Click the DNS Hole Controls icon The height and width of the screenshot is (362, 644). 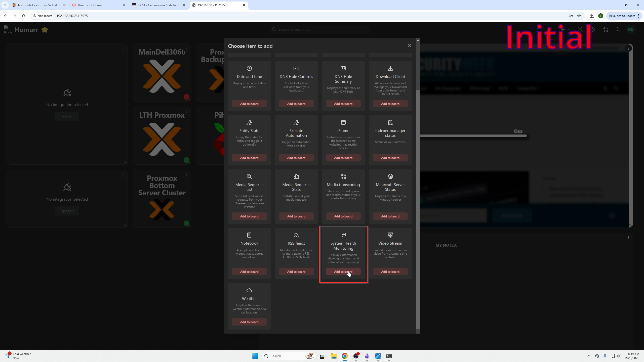296,68
